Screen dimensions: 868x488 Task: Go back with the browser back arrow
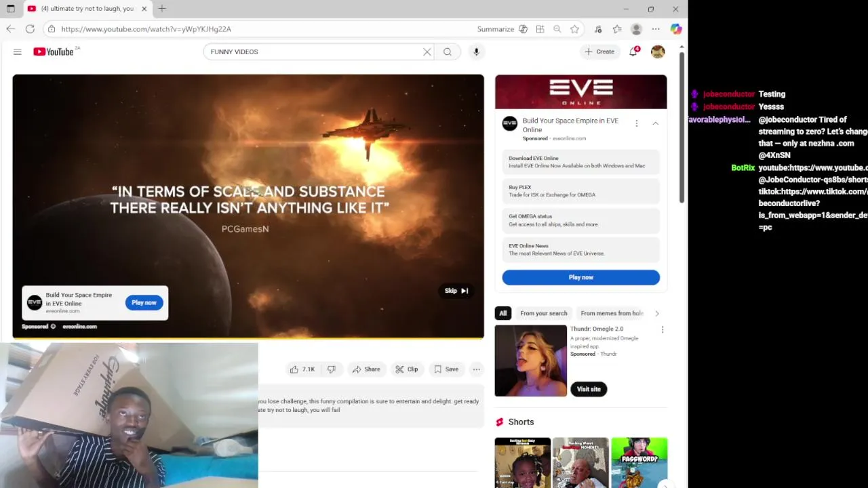pyautogui.click(x=10, y=28)
